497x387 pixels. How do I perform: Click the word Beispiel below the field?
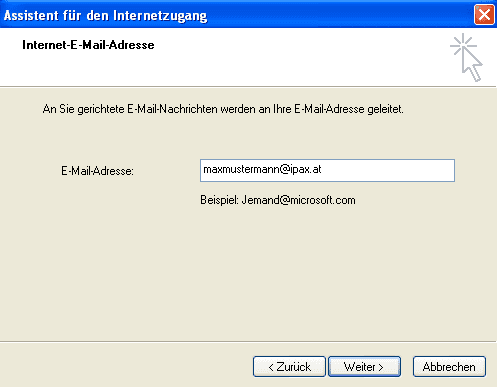[219, 200]
